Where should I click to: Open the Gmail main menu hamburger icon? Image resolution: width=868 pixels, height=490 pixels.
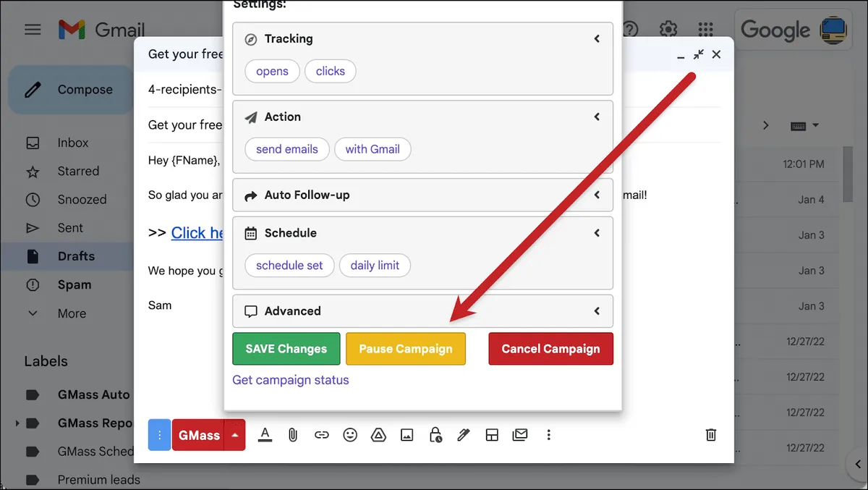(x=33, y=30)
